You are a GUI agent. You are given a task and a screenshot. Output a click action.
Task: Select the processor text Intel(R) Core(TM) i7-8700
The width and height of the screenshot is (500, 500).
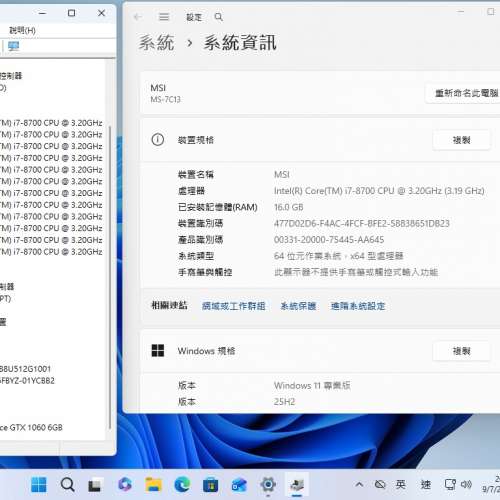[379, 191]
